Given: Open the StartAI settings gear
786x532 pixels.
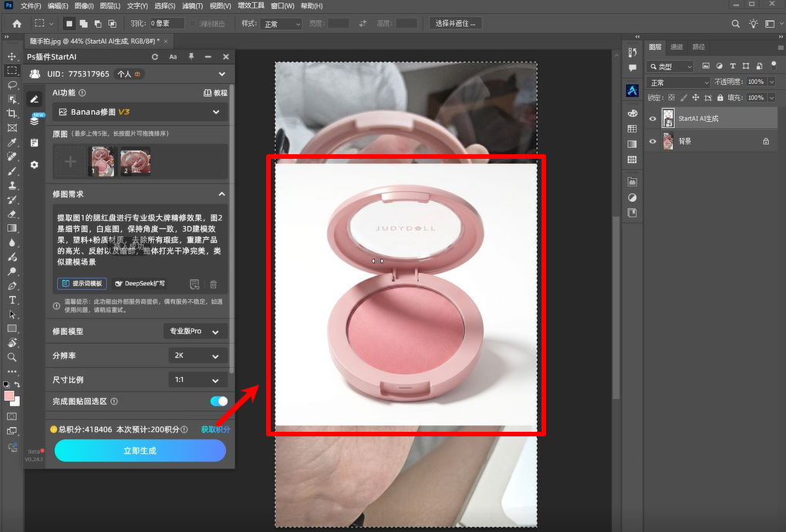Looking at the screenshot, I should (x=34, y=165).
